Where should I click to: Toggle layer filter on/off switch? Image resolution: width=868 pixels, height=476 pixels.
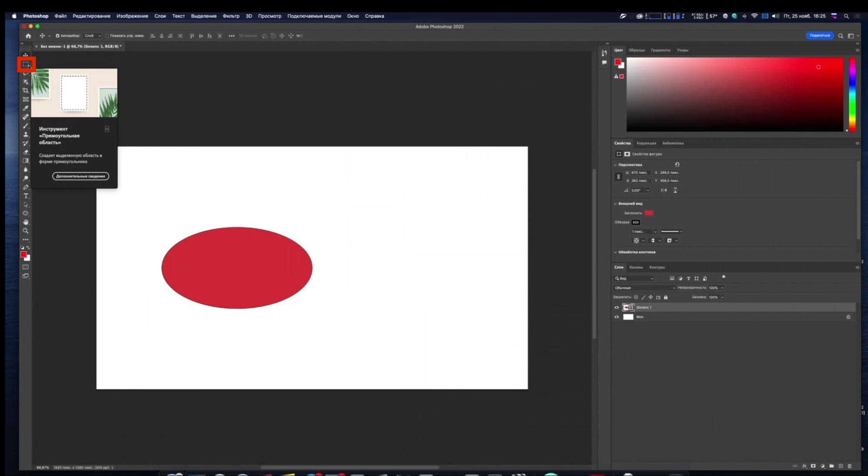coord(723,277)
